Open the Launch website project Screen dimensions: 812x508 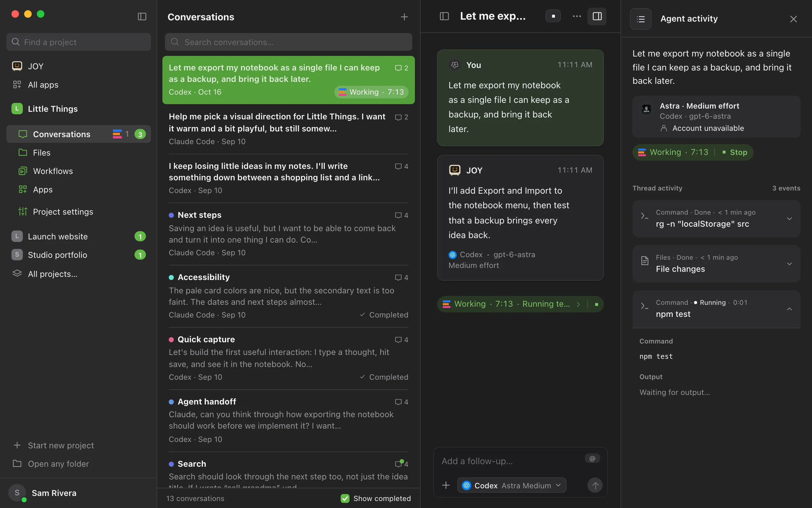[x=79, y=237]
